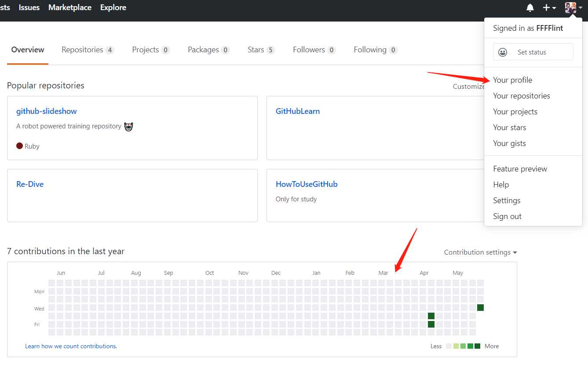This screenshot has width=588, height=372.
Task: Click the darkest green legend swatch
Action: pyautogui.click(x=478, y=346)
